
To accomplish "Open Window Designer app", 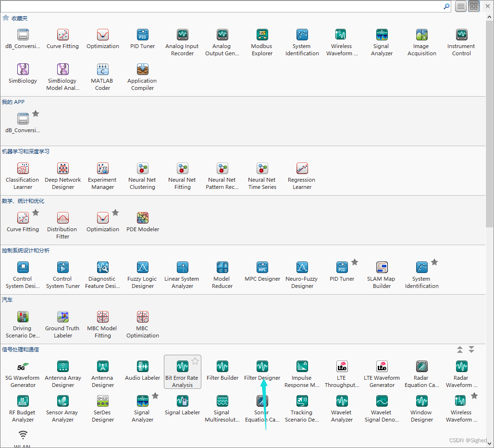I will (421, 409).
